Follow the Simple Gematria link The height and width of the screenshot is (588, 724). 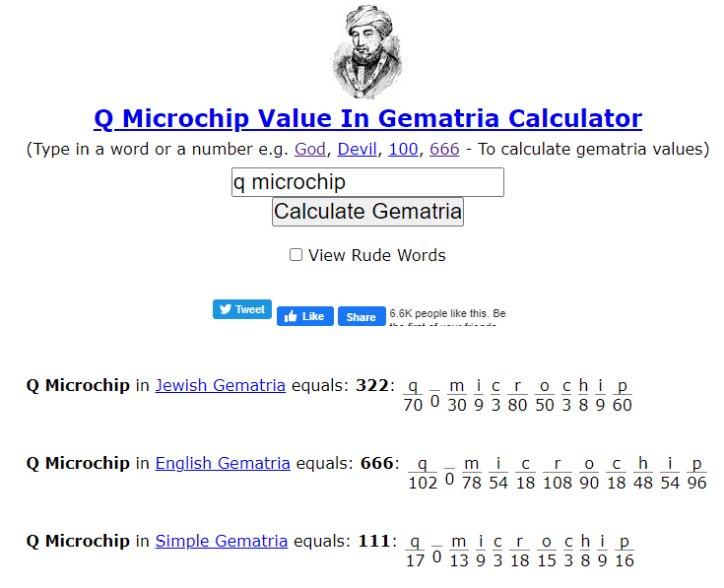[x=222, y=541]
